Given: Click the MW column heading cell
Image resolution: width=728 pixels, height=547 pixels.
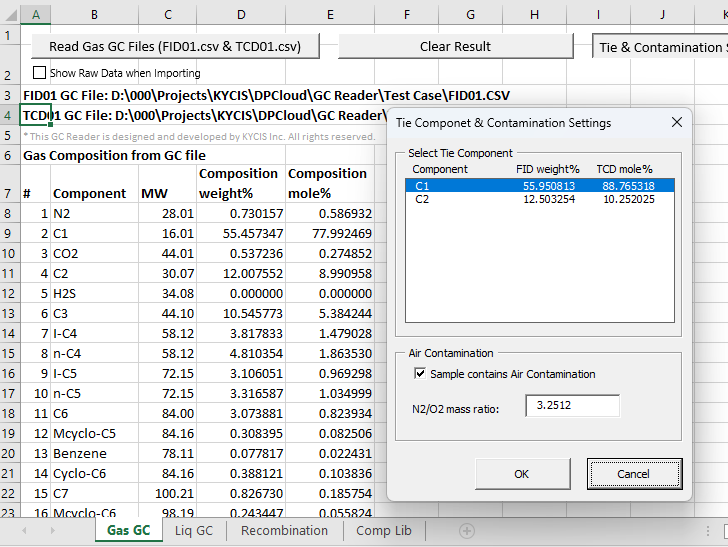Looking at the screenshot, I should [168, 183].
